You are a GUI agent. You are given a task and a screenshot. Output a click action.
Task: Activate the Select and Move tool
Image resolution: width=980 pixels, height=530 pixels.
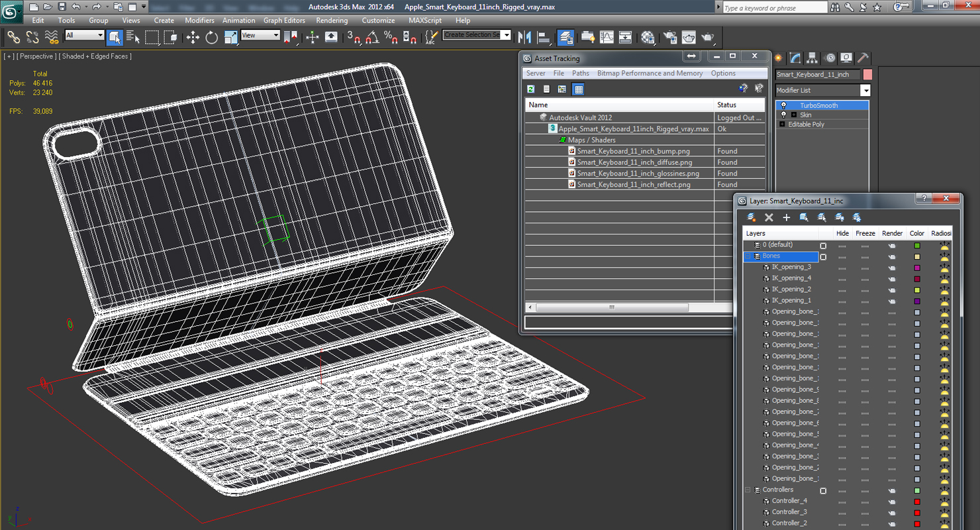(193, 37)
